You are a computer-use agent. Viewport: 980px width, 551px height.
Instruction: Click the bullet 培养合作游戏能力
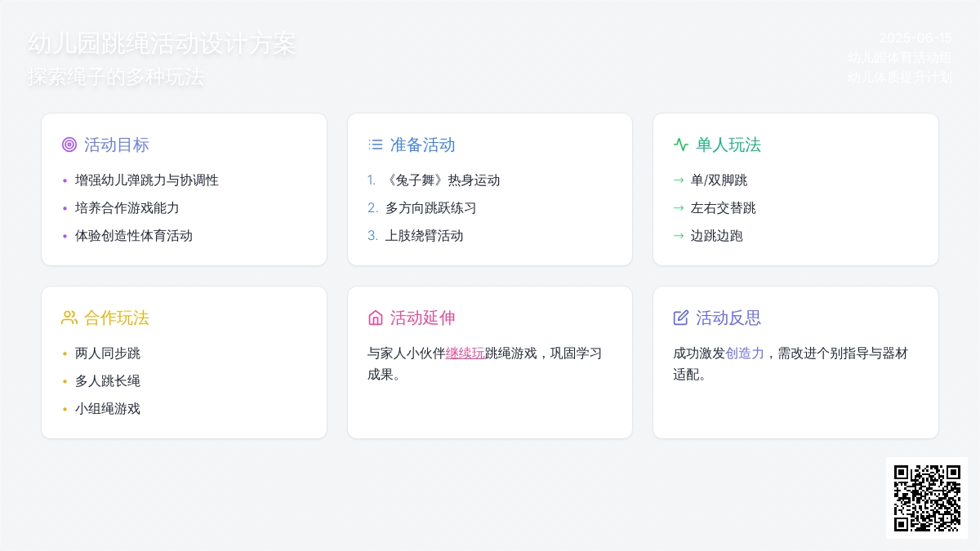click(127, 208)
